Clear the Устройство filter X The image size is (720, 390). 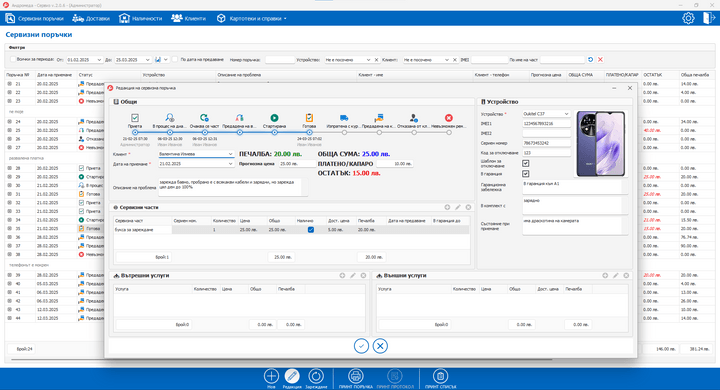pos(377,60)
